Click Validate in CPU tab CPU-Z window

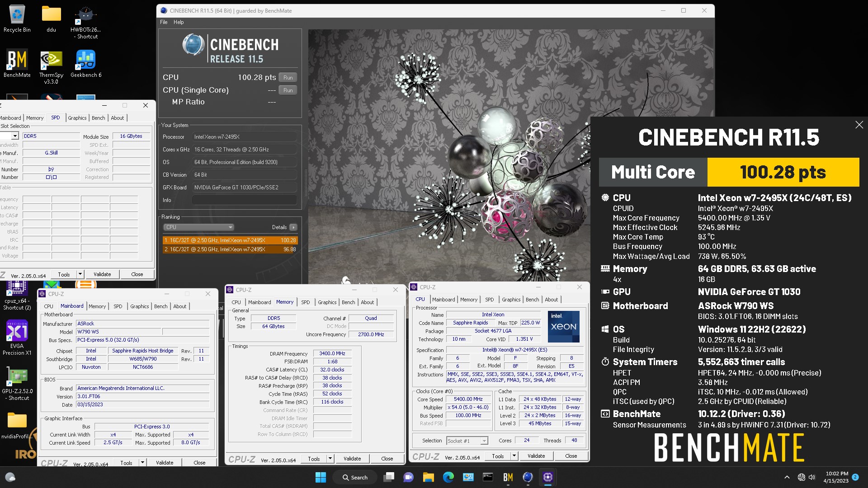(x=536, y=456)
